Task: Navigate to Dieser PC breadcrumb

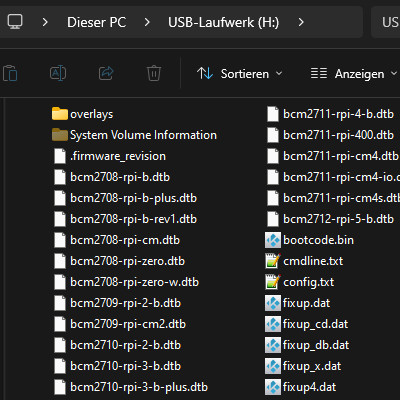Action: (x=97, y=22)
